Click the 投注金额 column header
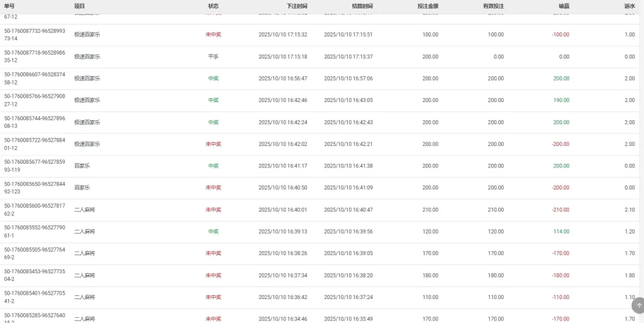The width and height of the screenshot is (644, 323). coord(428,6)
